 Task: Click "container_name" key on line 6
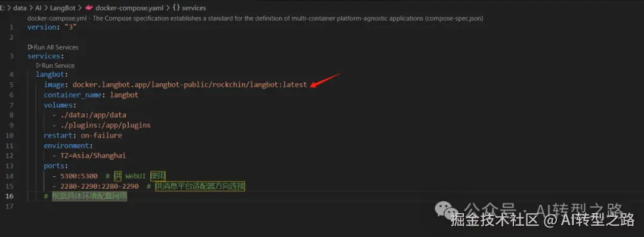pos(73,95)
